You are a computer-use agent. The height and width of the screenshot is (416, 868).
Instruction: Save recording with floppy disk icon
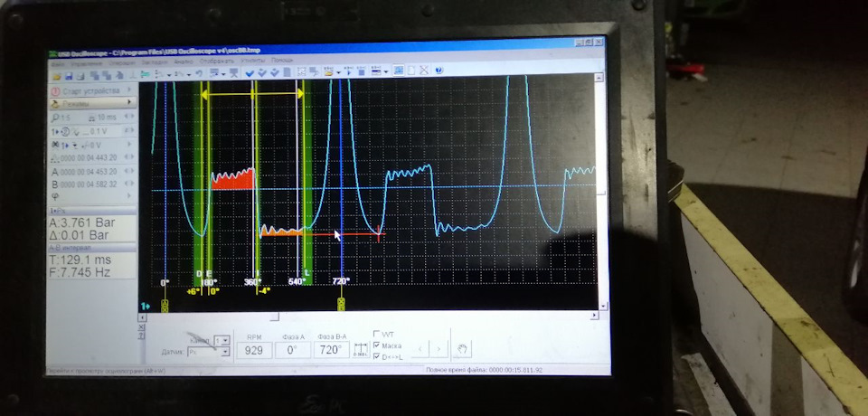[69, 75]
